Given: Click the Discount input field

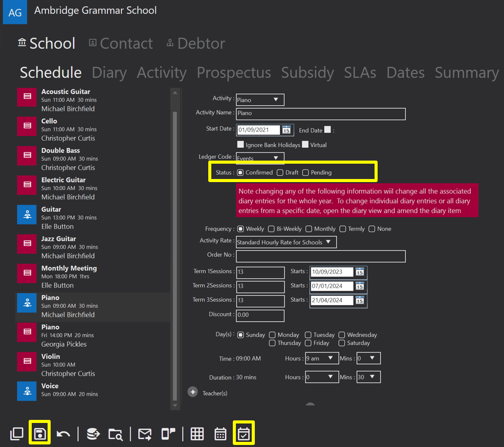Looking at the screenshot, I should (260, 315).
